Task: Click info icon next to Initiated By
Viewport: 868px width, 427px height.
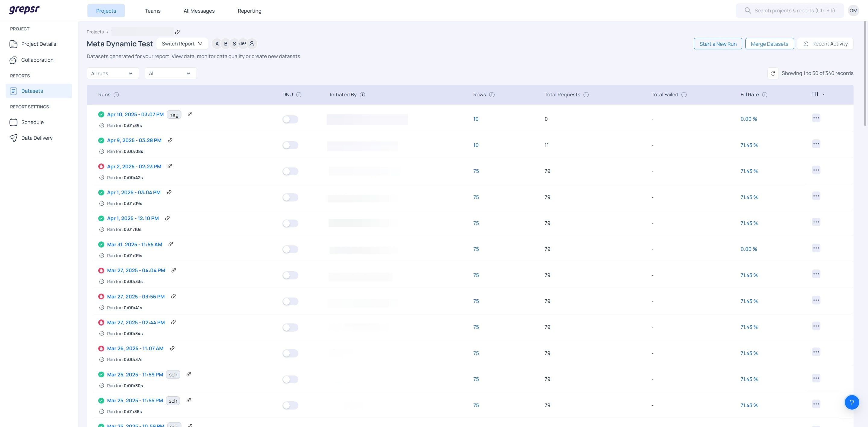Action: [363, 95]
